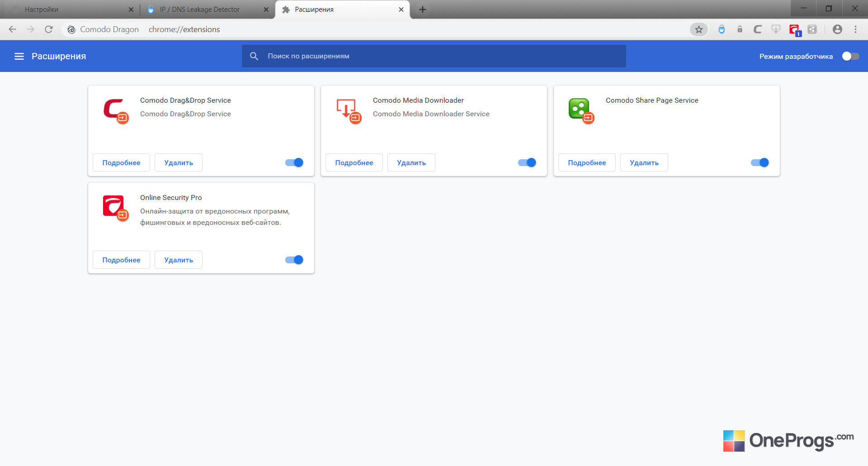Click Удалить for Comodo Media Downloader

411,162
